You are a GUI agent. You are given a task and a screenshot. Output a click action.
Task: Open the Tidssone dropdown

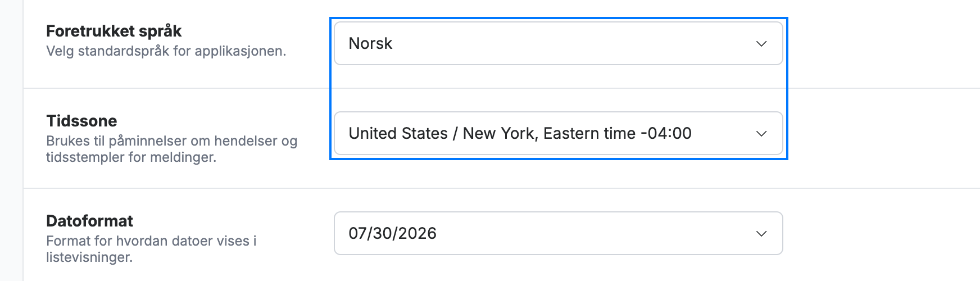(x=558, y=133)
